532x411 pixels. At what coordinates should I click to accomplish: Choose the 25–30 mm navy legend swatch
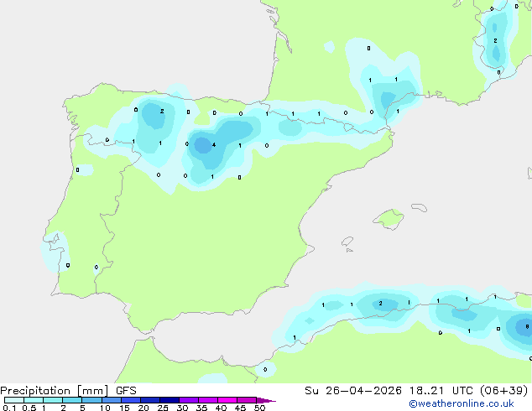[x=170, y=400]
